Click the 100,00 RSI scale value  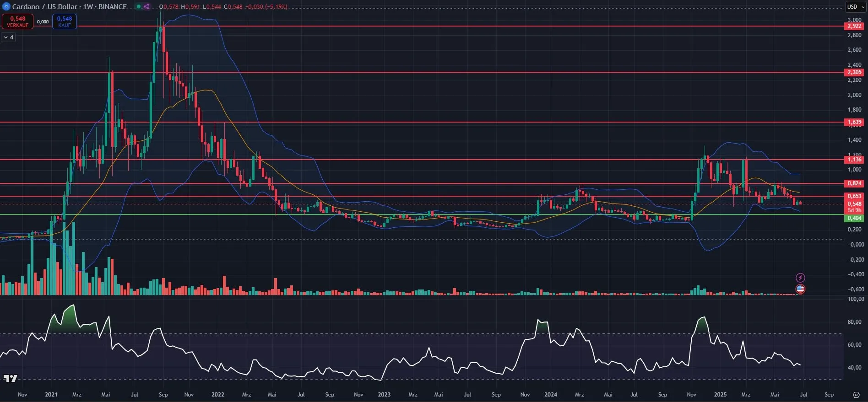[856, 299]
